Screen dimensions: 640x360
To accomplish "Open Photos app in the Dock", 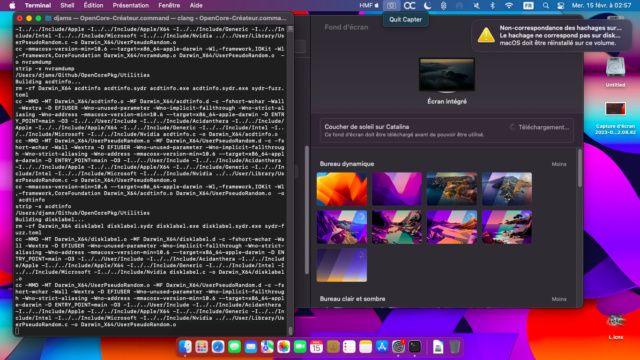I will pos(284,347).
